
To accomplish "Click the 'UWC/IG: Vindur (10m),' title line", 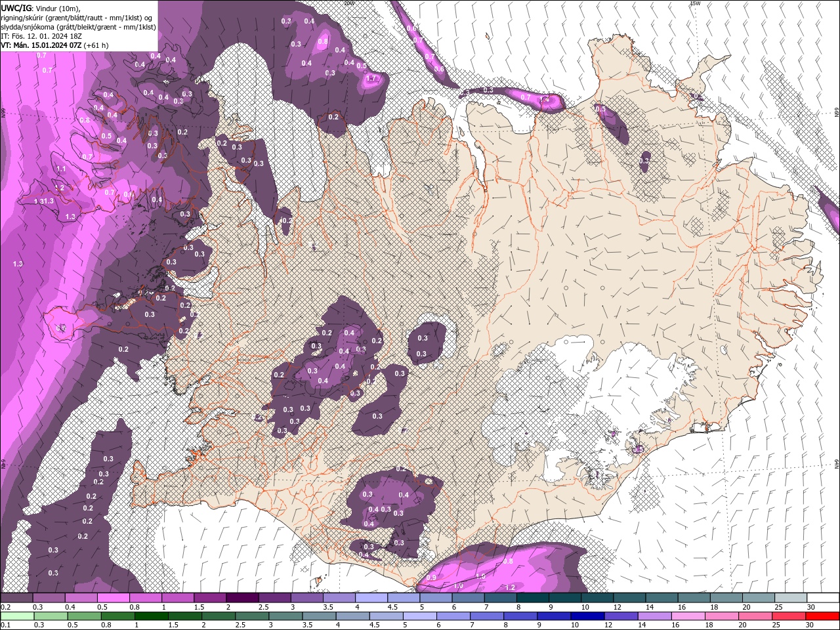I will [x=40, y=7].
